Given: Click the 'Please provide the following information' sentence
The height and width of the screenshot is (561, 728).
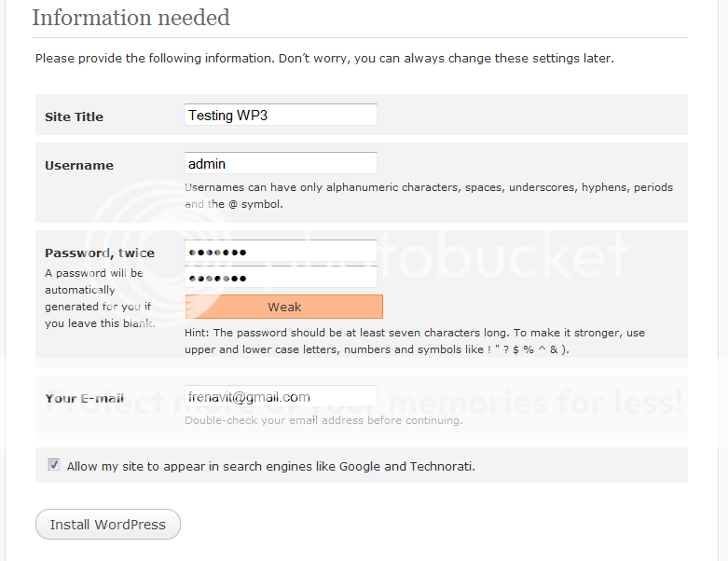Looking at the screenshot, I should [x=324, y=59].
